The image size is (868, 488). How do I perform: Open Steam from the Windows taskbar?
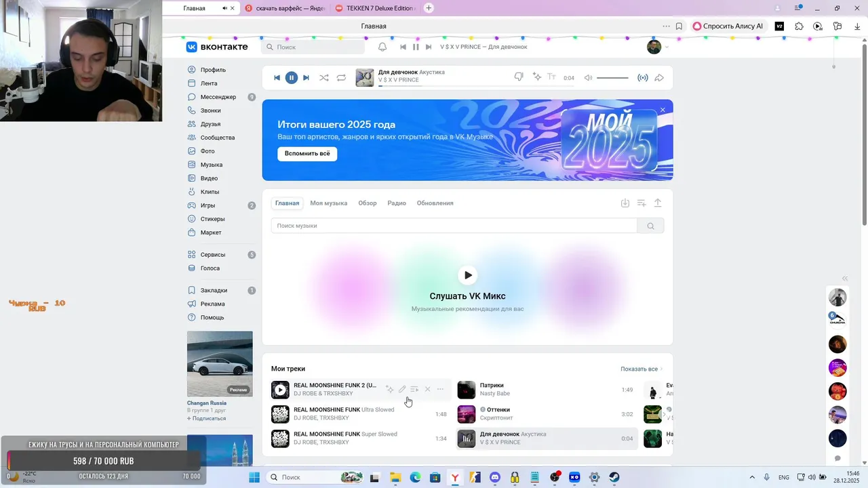point(614,477)
